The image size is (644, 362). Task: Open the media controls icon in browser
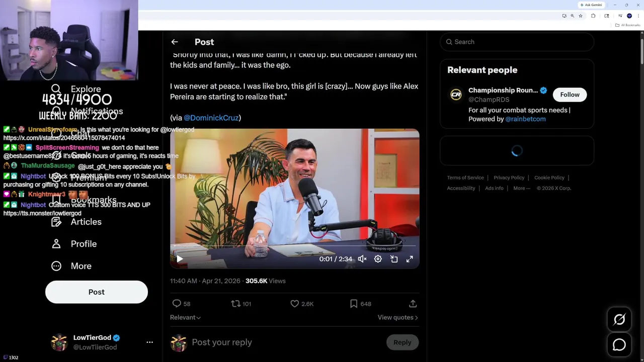(620, 16)
